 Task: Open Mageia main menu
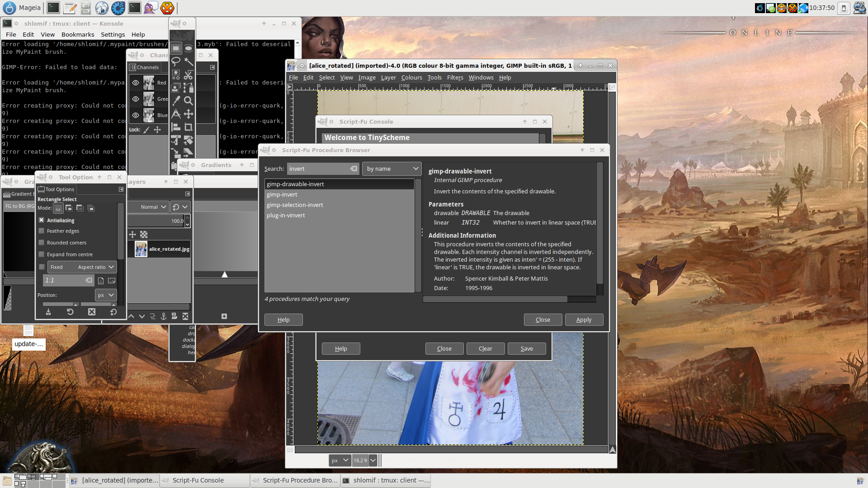23,8
